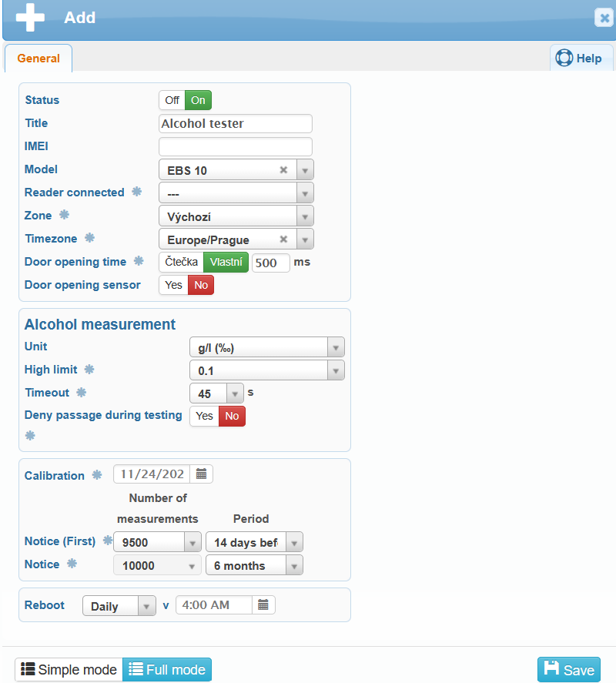Open the Reboot time picker icon
The height and width of the screenshot is (683, 616).
click(263, 605)
